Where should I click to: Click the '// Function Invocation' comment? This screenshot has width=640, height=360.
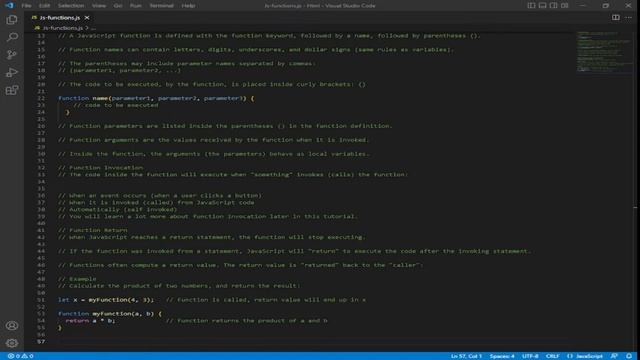coord(100,167)
